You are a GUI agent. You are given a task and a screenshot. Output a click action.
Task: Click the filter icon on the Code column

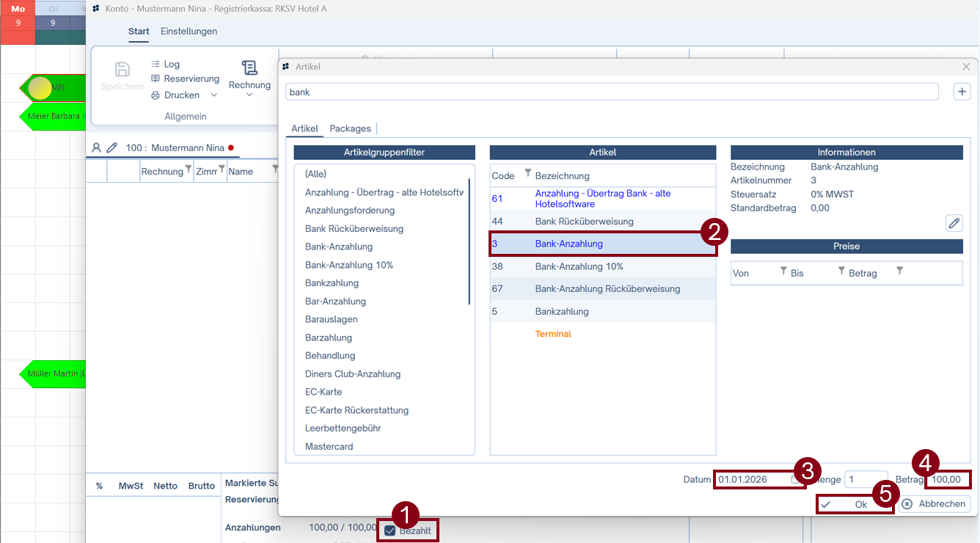(x=527, y=174)
